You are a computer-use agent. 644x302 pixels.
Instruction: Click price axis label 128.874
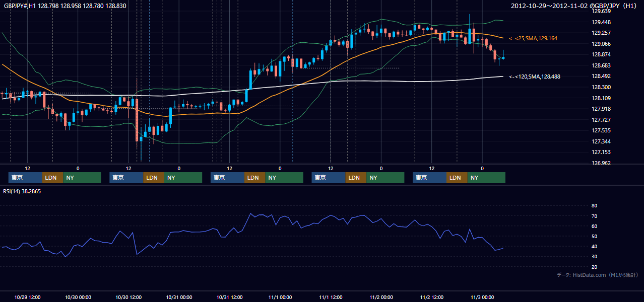(601, 54)
